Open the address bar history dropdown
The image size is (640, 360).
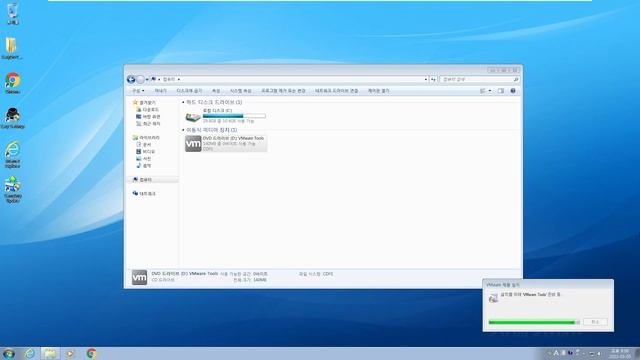click(426, 80)
